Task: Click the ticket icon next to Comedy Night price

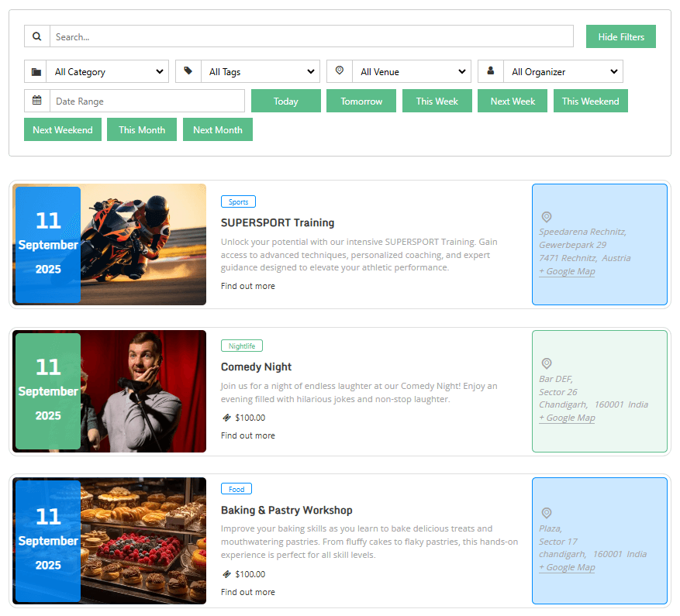Action: pyautogui.click(x=226, y=418)
